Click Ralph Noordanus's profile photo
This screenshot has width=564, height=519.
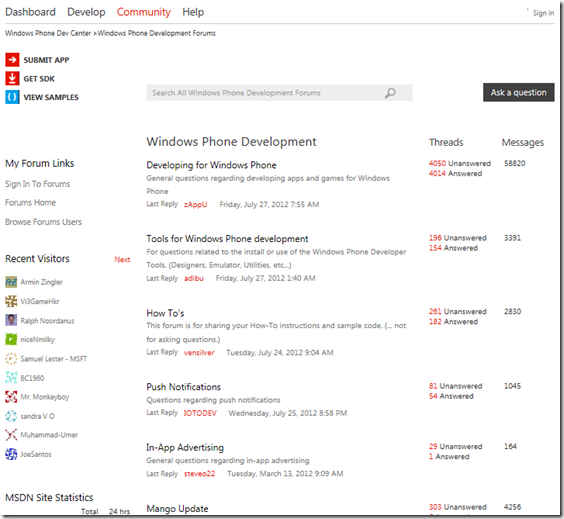(11, 320)
